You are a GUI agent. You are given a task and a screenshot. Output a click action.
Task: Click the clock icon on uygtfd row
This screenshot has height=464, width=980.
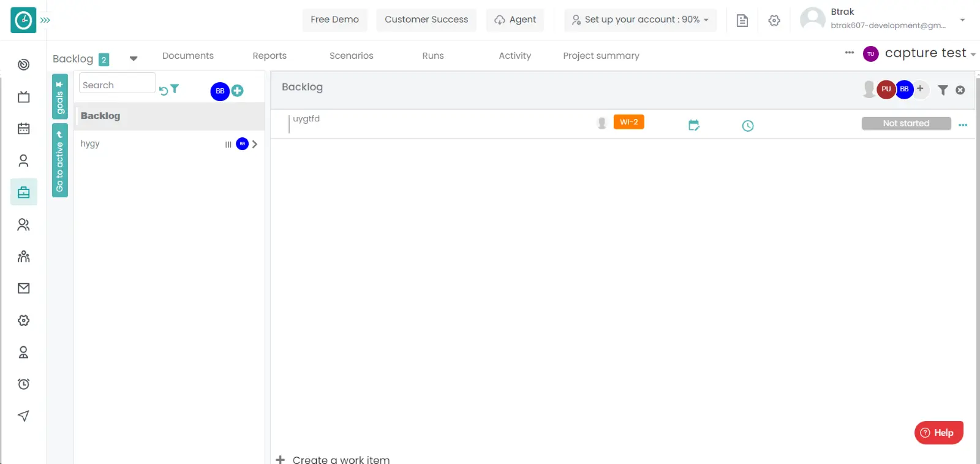click(747, 126)
